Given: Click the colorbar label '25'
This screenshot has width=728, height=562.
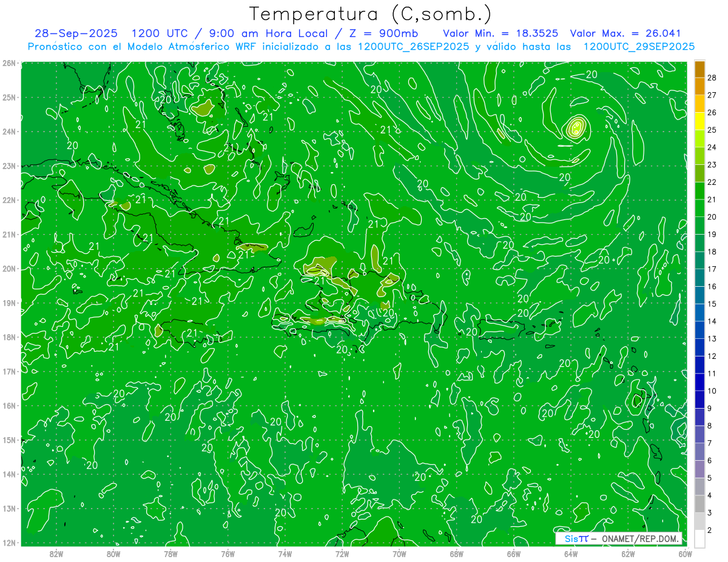Looking at the screenshot, I should point(712,130).
